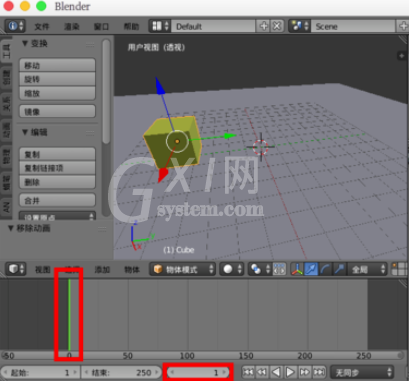
Task: Open the 无同步 sync mode dropdown
Action: tap(362, 372)
